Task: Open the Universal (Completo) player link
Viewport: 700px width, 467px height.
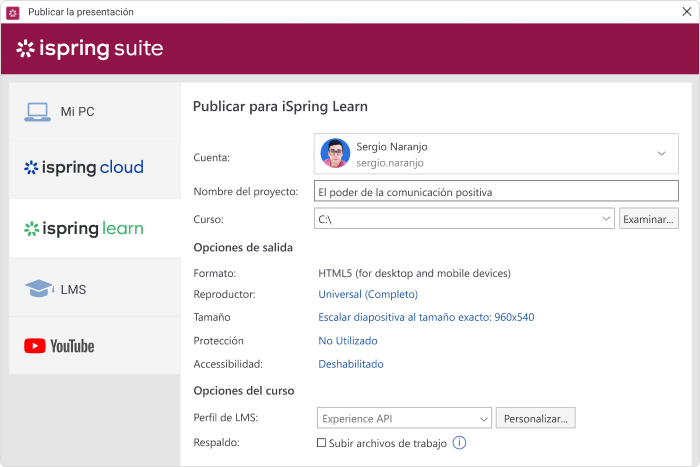Action: coord(368,294)
